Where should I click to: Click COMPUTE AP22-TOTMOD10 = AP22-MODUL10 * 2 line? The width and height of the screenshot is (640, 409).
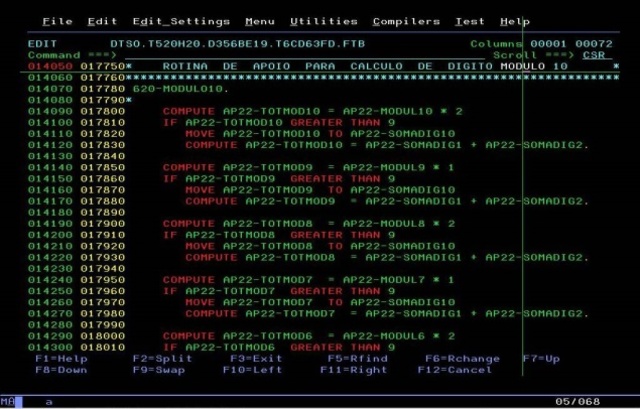[313, 111]
